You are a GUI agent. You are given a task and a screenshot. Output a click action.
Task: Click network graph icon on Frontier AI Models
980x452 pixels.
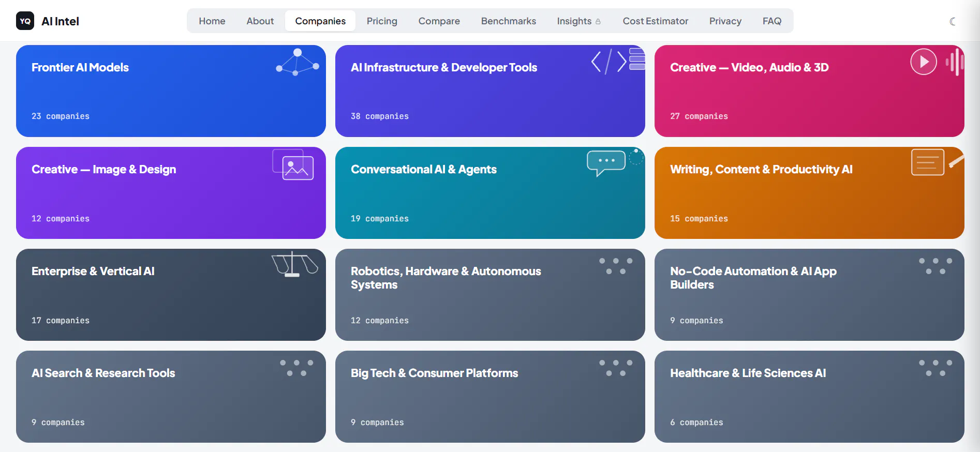(x=298, y=62)
